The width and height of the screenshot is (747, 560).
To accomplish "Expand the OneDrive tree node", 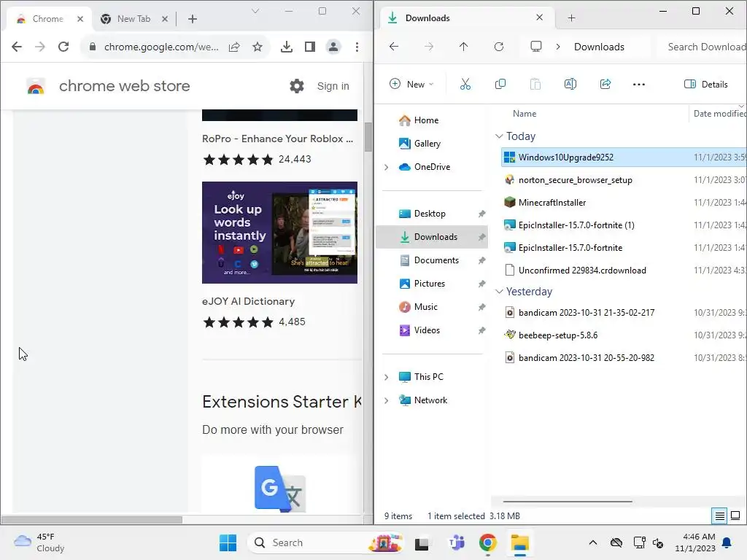I will [x=387, y=167].
